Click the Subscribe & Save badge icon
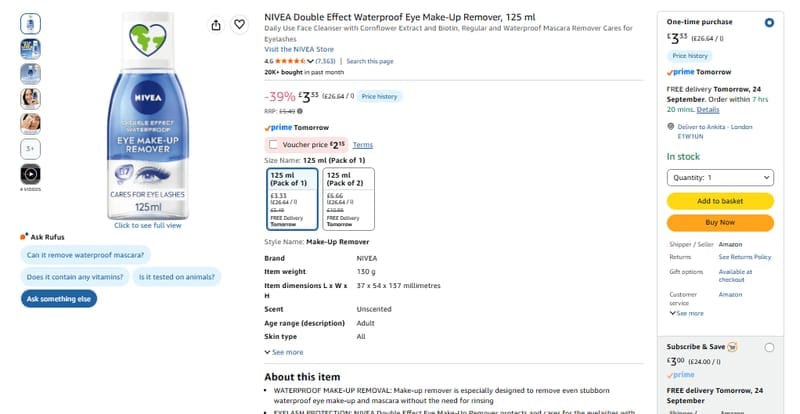This screenshot has height=414, width=800. coord(732,347)
